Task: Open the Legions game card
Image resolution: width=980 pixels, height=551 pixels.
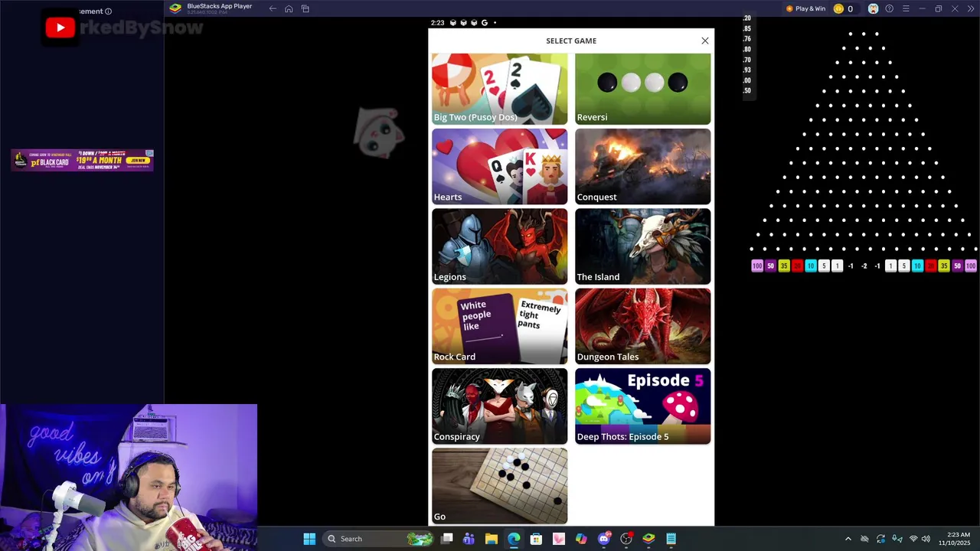Action: tap(499, 246)
